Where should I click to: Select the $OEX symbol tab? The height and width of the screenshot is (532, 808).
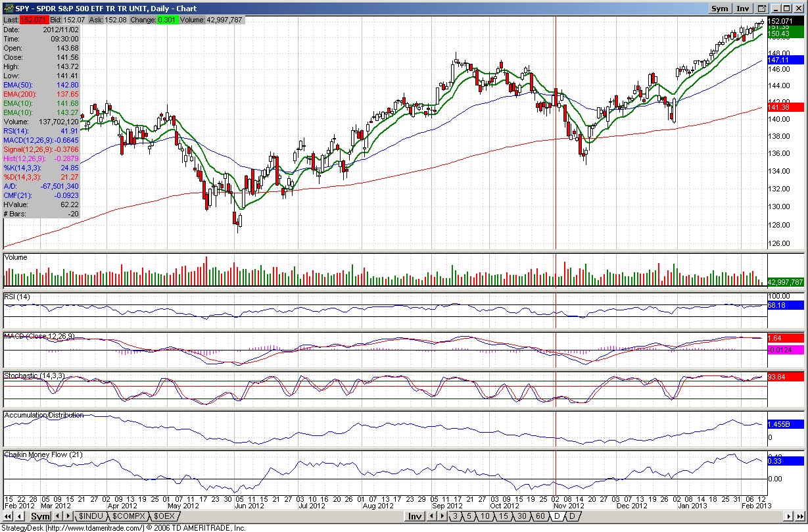[x=164, y=516]
